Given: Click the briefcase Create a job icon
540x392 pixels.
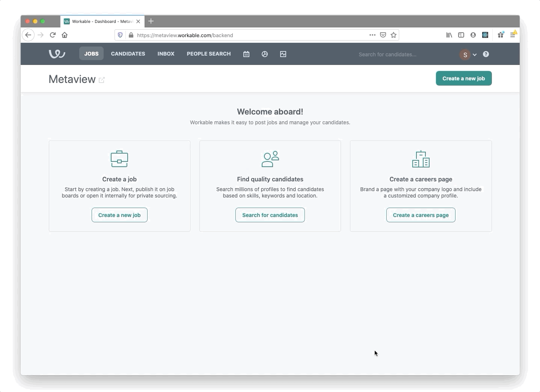Looking at the screenshot, I should 119,159.
